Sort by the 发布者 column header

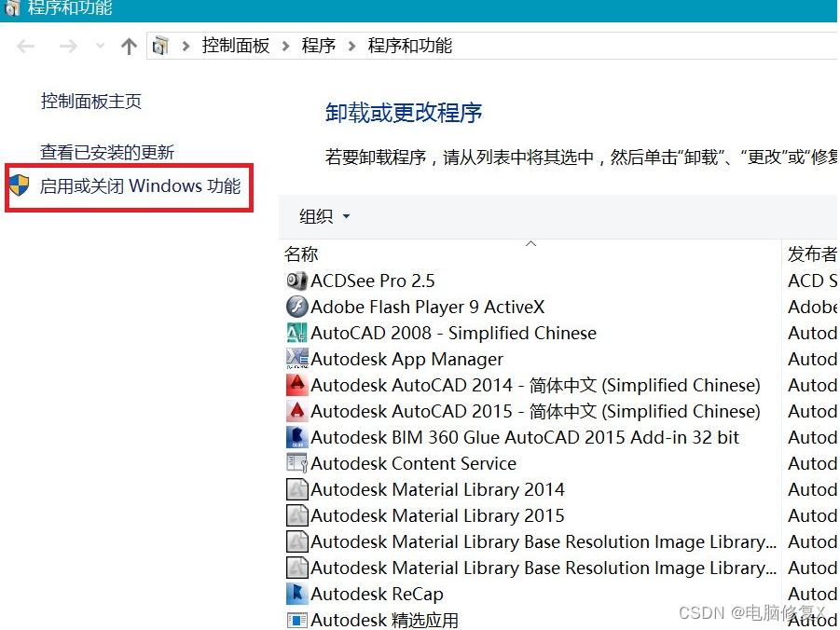[x=811, y=253]
